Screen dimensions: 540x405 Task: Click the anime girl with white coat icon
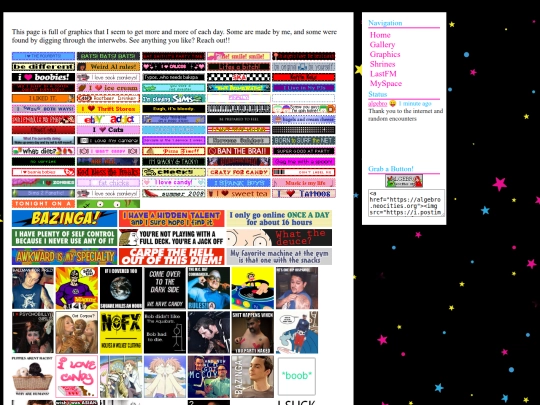click(x=121, y=376)
